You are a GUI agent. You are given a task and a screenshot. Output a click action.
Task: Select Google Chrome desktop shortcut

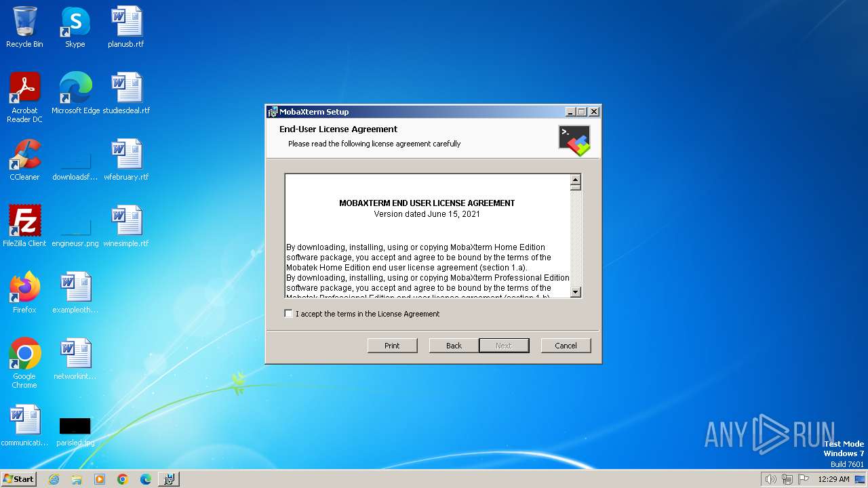[24, 364]
